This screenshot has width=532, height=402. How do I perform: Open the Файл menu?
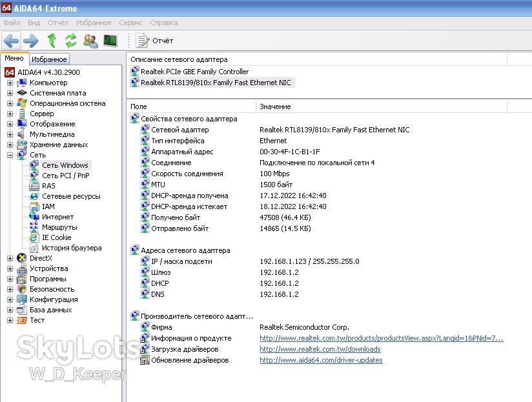tap(12, 23)
